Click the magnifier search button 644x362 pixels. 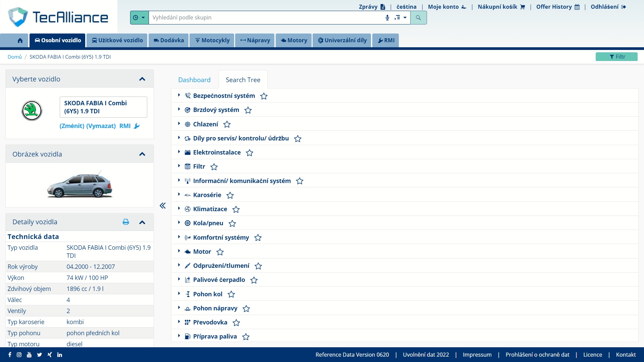click(x=418, y=18)
